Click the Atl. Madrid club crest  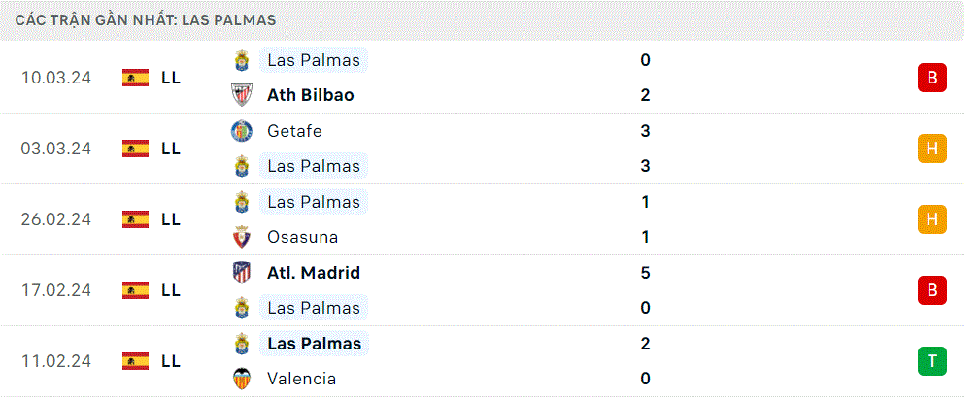coord(241,273)
